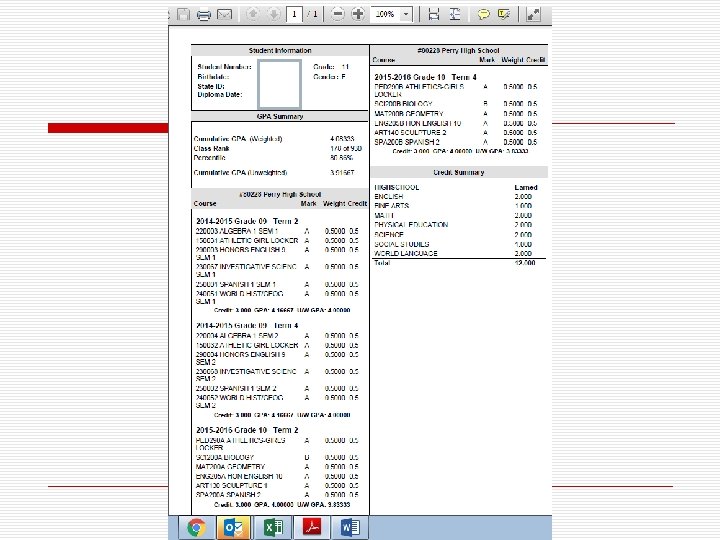720x540 pixels.
Task: Fit one full page icon
Action: pyautogui.click(x=455, y=15)
